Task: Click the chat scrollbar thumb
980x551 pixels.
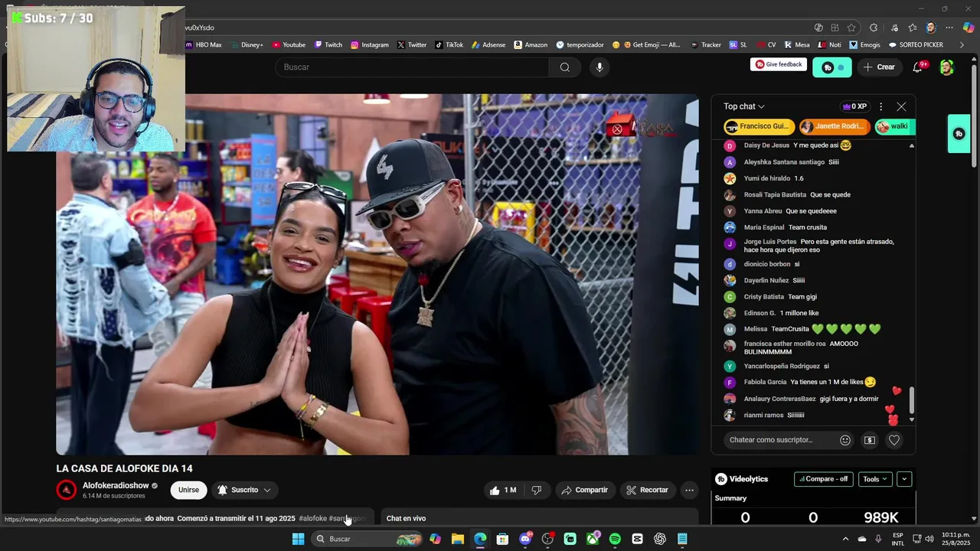Action: 911,399
